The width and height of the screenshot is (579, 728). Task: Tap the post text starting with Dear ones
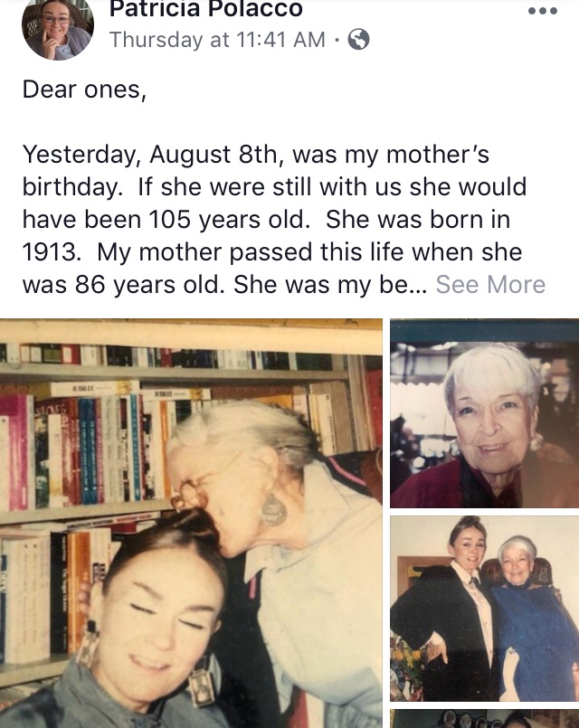coord(84,90)
